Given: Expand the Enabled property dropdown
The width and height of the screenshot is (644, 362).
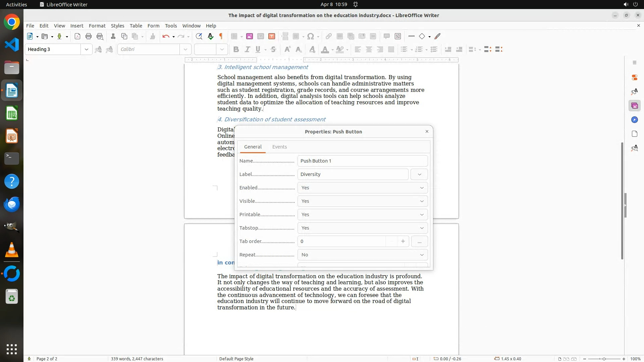Looking at the screenshot, I should 422,188.
